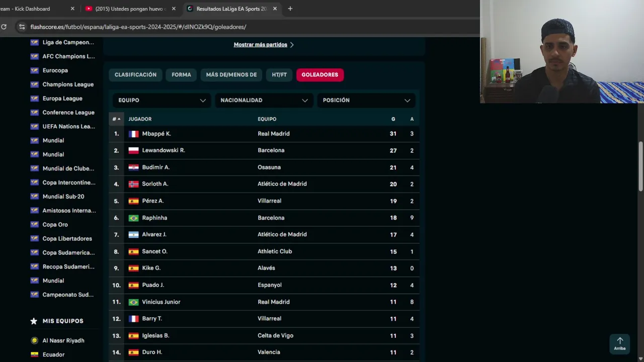Open Conference League in the sidebar
The height and width of the screenshot is (362, 644).
(x=68, y=113)
